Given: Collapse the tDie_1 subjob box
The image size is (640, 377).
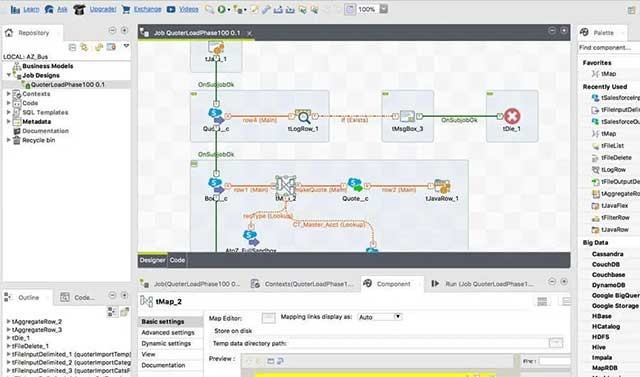Looking at the screenshot, I should coord(490,94).
